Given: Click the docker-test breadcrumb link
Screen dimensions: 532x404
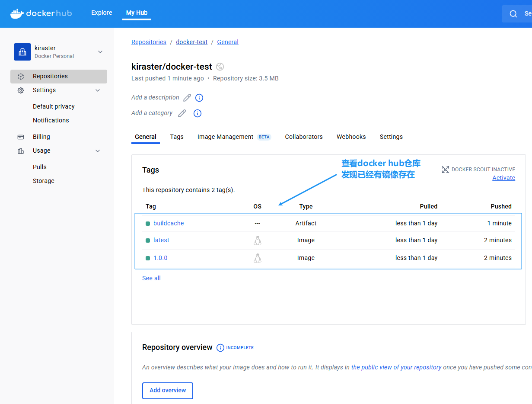Looking at the screenshot, I should 192,42.
